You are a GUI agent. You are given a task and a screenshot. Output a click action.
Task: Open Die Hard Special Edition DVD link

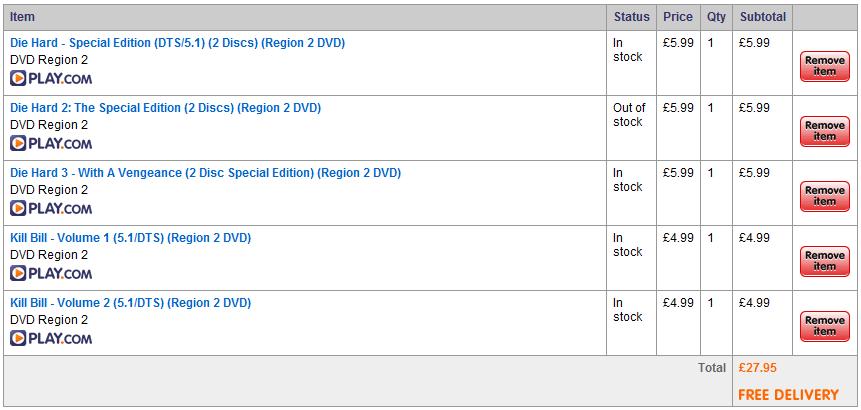click(x=177, y=43)
